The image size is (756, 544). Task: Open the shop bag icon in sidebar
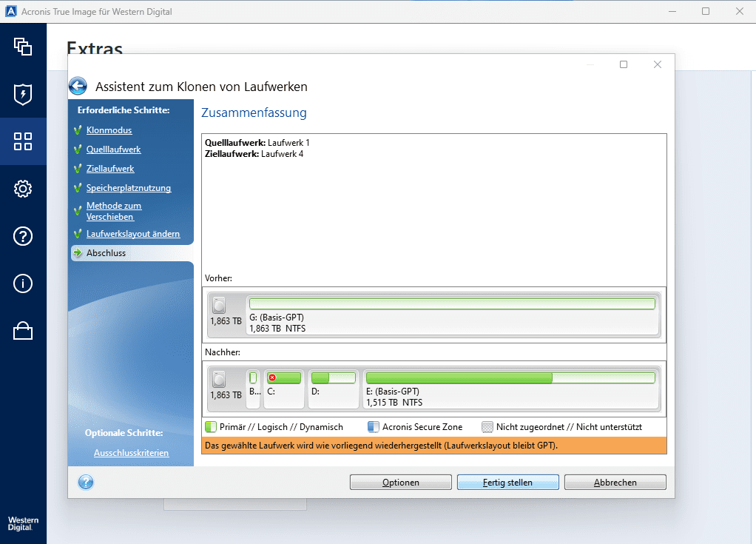23,331
